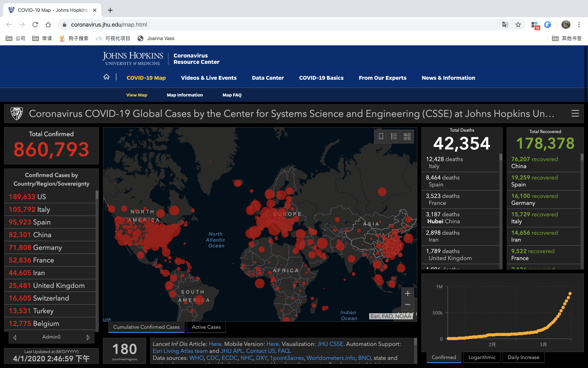Open the dashboard hamburger menu
This screenshot has width=588, height=368.
(575, 113)
